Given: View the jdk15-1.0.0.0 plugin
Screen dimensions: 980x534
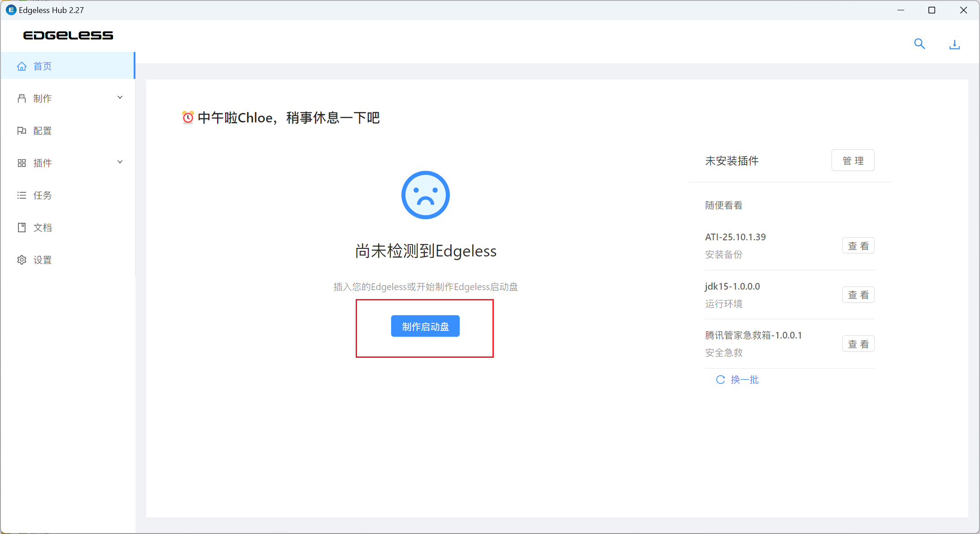Looking at the screenshot, I should pos(858,295).
